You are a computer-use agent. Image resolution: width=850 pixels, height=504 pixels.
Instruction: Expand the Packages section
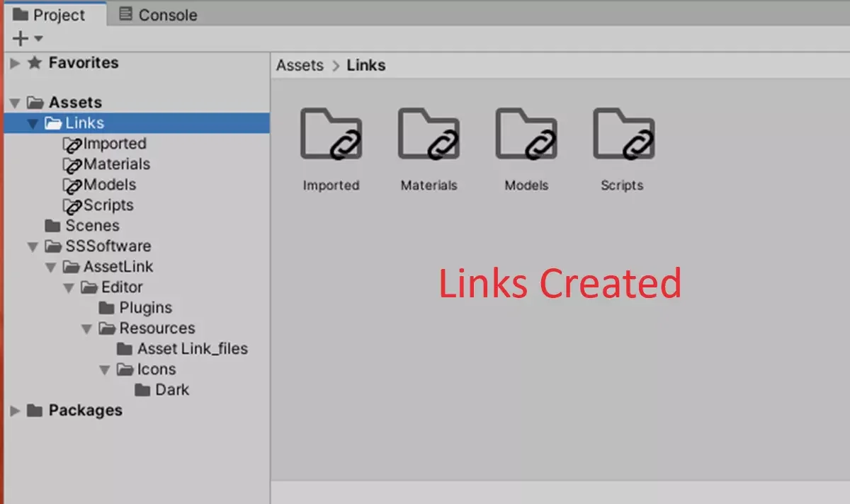click(x=16, y=411)
